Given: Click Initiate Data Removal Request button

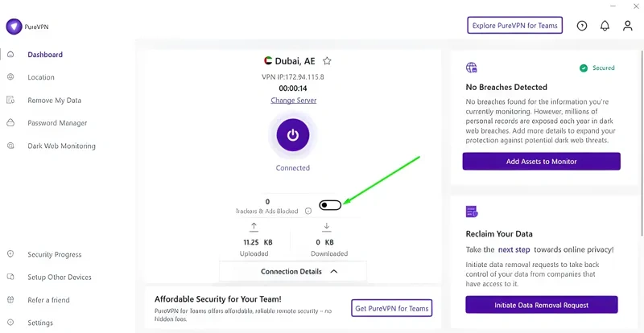Looking at the screenshot, I should (541, 305).
